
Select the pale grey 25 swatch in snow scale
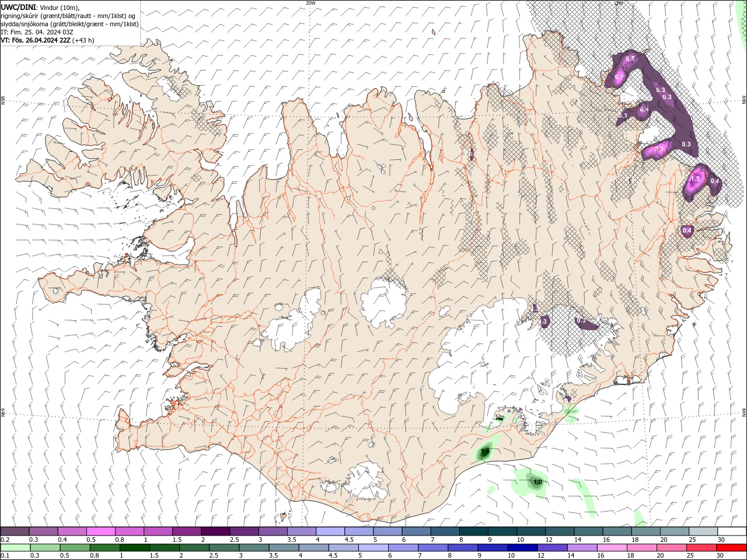(703, 531)
